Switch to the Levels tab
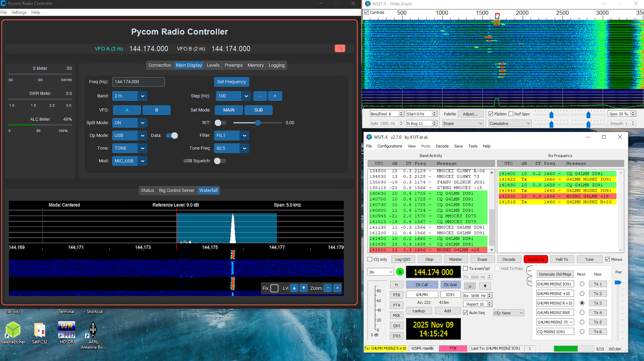 (213, 65)
